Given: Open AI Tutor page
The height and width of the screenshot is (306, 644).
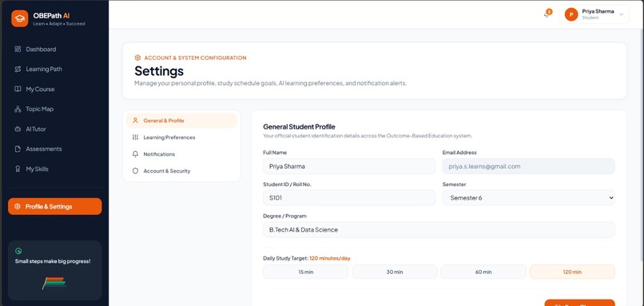Looking at the screenshot, I should pos(54,129).
